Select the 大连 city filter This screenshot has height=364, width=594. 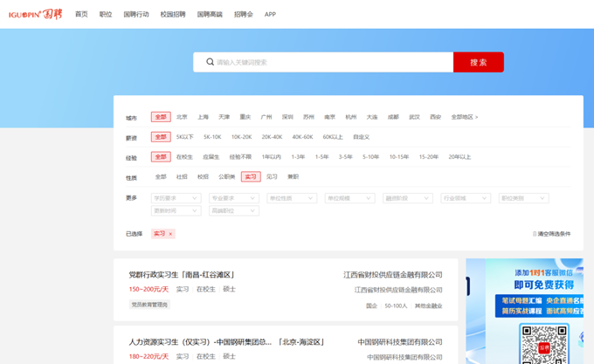point(372,117)
